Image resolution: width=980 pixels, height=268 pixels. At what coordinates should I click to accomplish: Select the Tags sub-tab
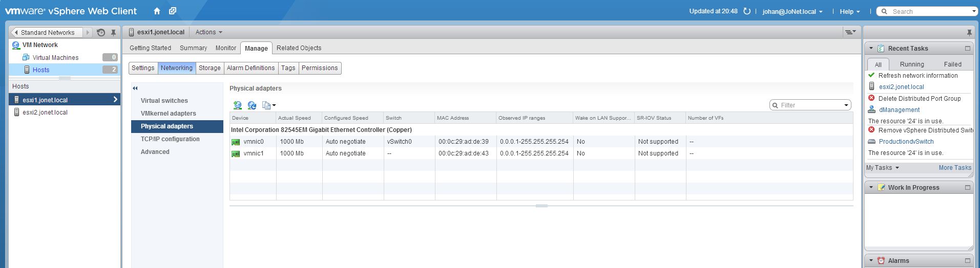click(x=288, y=68)
